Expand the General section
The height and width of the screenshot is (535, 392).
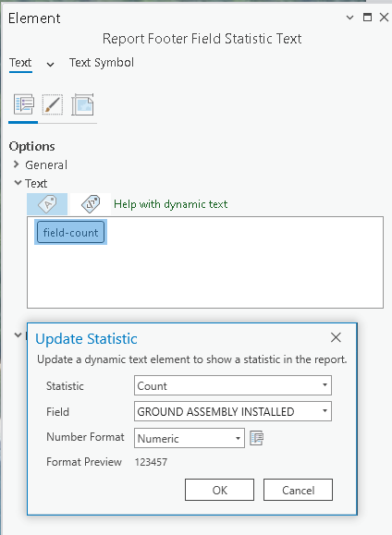pyautogui.click(x=16, y=164)
